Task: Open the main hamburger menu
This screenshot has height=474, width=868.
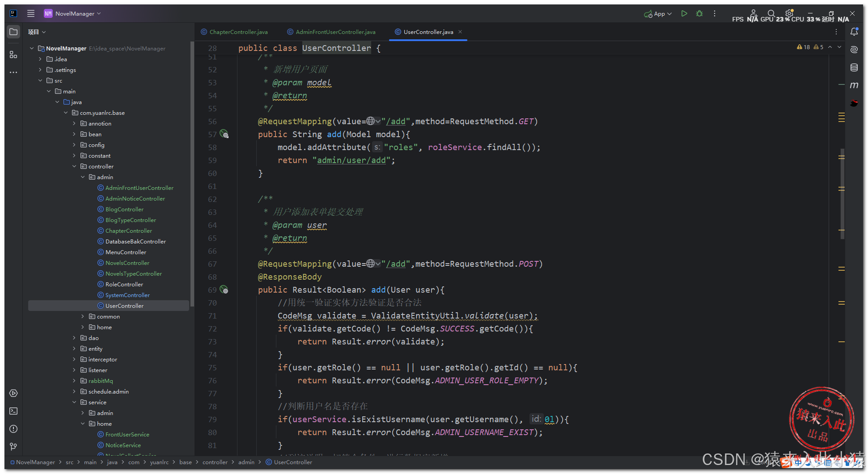Action: (30, 13)
